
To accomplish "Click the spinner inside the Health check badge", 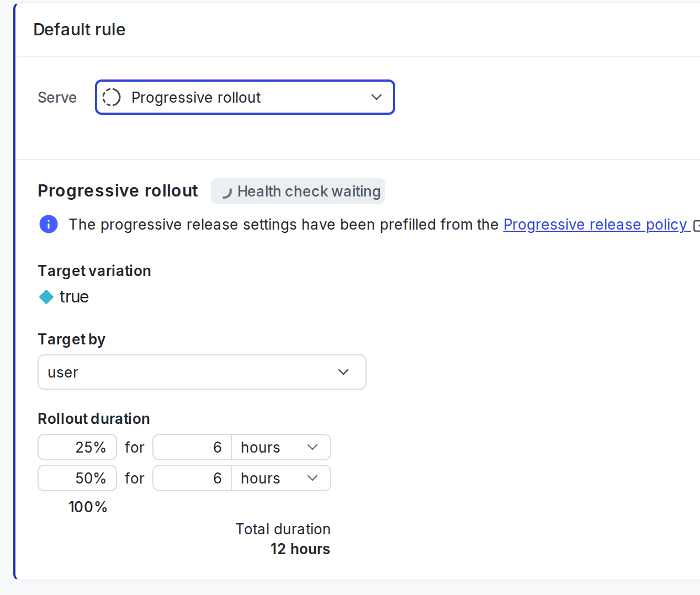I will click(226, 191).
